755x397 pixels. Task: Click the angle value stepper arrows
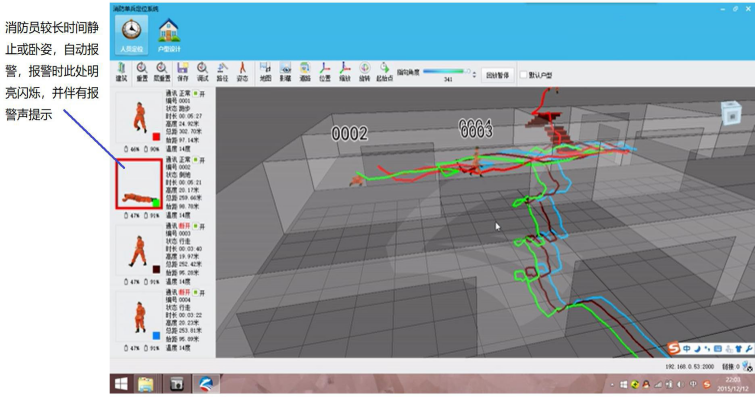474,75
